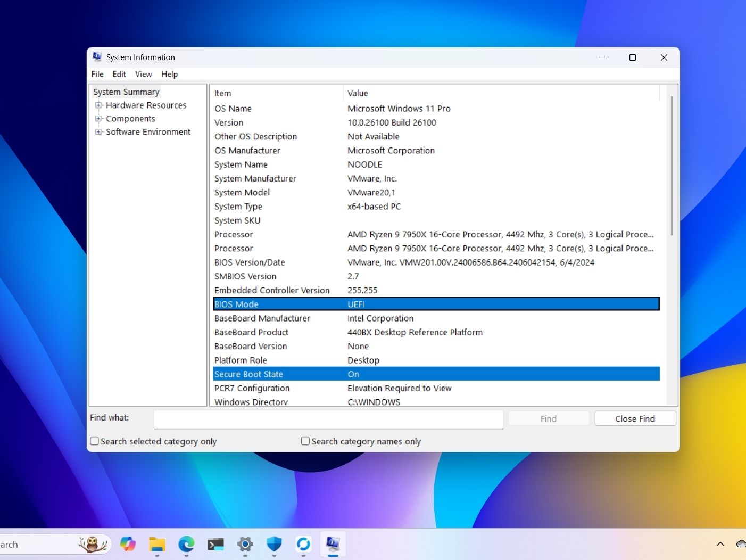Expand the Software Environment node

tap(98, 132)
